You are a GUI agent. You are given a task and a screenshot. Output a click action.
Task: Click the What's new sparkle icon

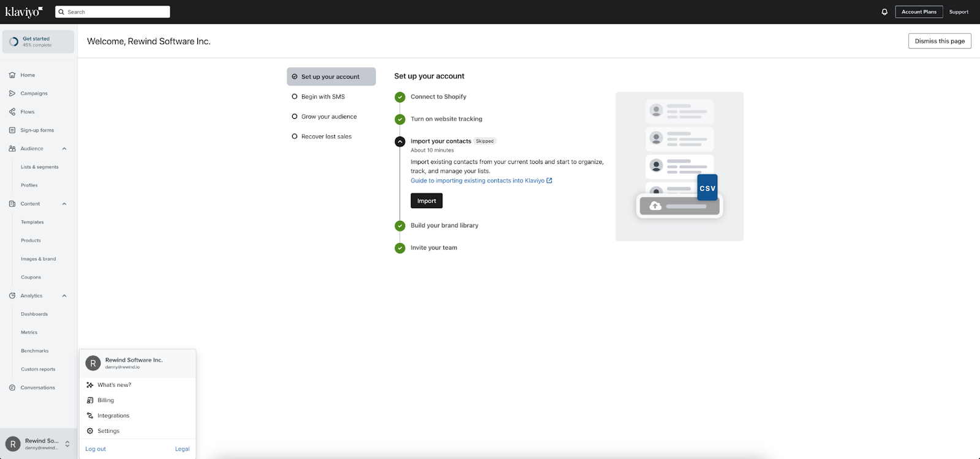90,385
